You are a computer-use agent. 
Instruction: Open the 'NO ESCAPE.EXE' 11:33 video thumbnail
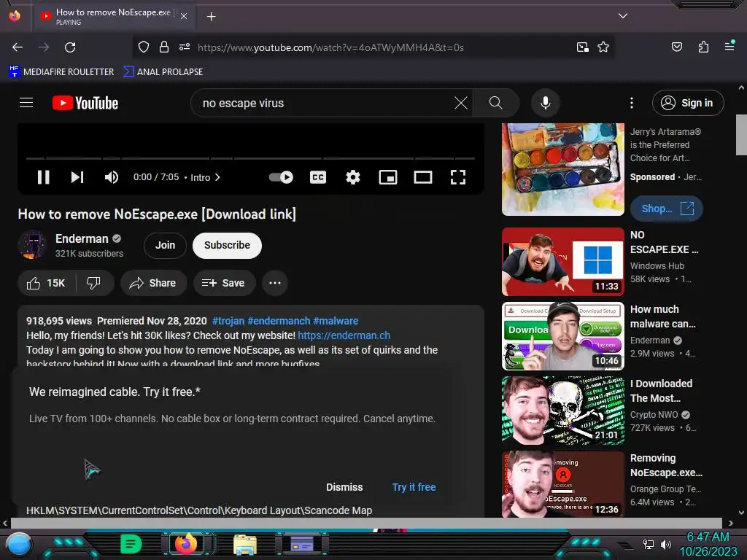(563, 262)
